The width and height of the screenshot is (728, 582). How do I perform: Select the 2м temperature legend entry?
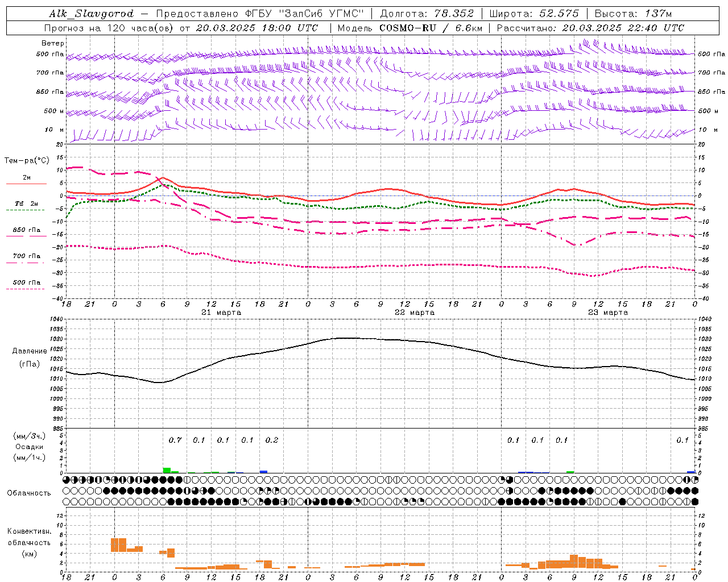[26, 178]
